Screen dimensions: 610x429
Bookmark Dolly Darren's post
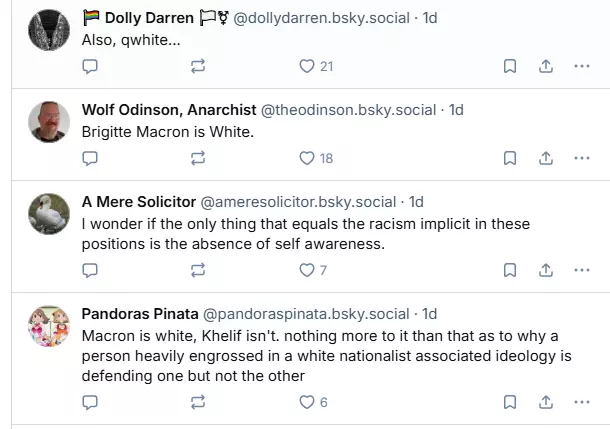pyautogui.click(x=509, y=66)
